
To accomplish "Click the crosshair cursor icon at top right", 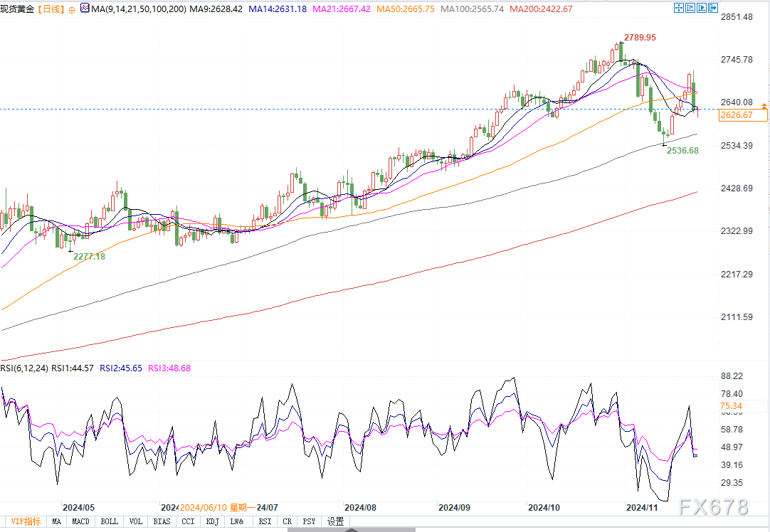I will click(x=679, y=9).
